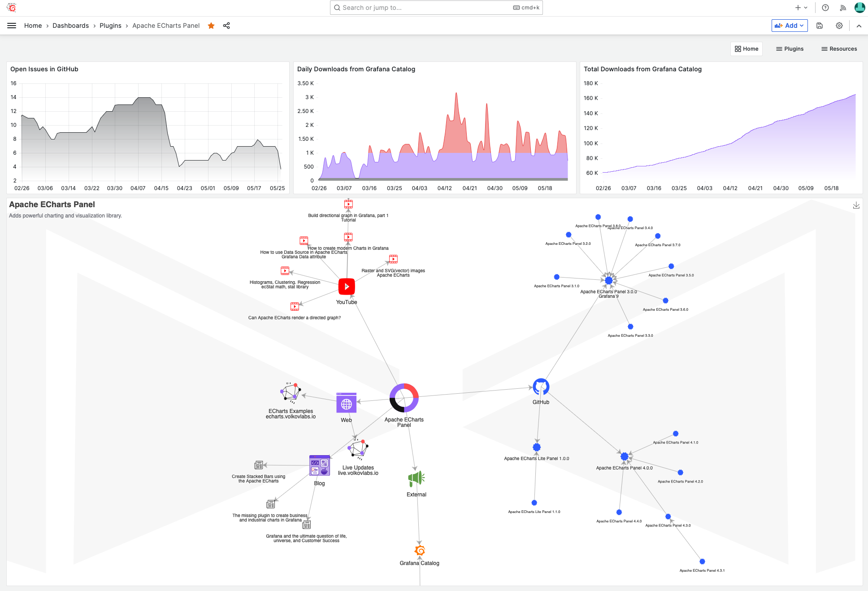Click the External megaphone icon
This screenshot has height=591, width=868.
point(417,479)
